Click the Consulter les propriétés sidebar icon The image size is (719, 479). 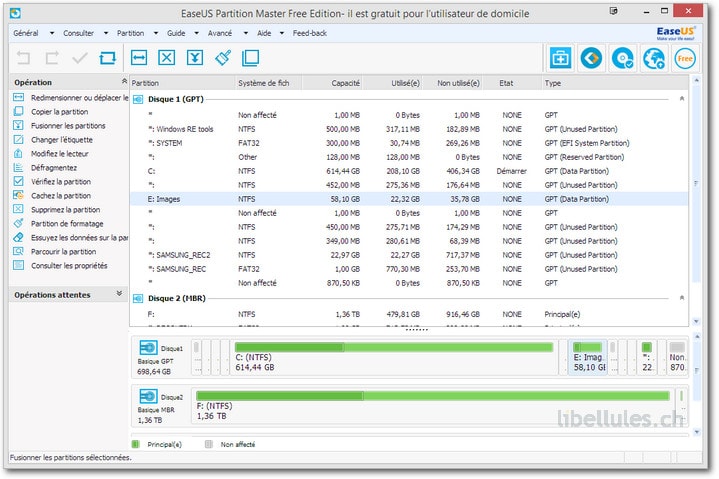(18, 265)
